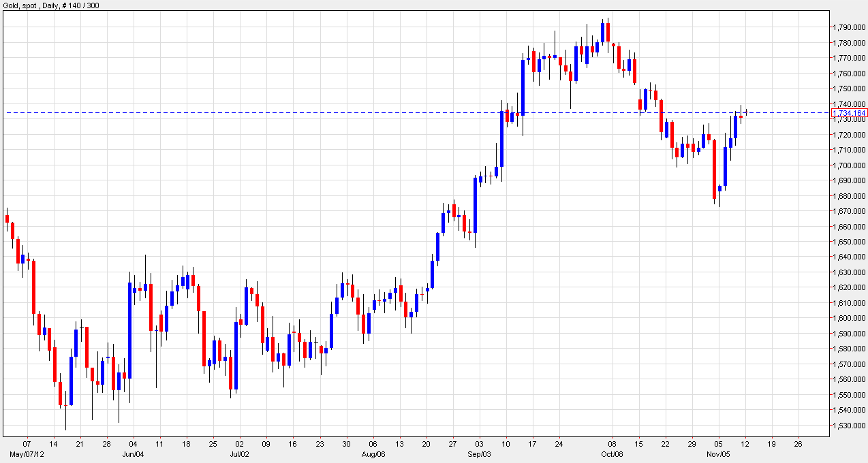
Task: Select the Jun/04 date axis label
Action: [x=134, y=452]
